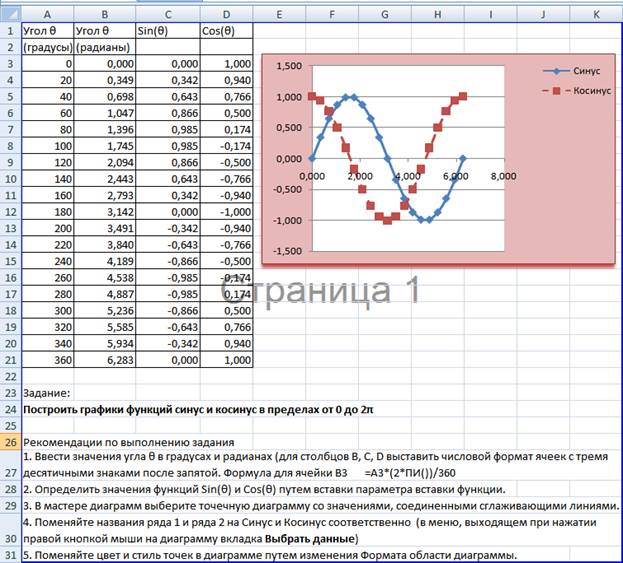Click cell A15 with value 240
Screen dimensions: 623x563
[x=48, y=261]
